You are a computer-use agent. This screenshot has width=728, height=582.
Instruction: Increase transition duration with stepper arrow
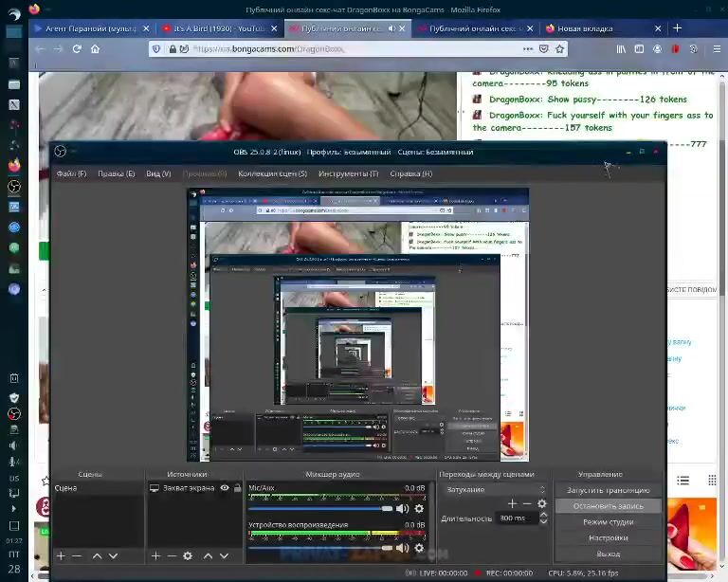click(x=543, y=515)
